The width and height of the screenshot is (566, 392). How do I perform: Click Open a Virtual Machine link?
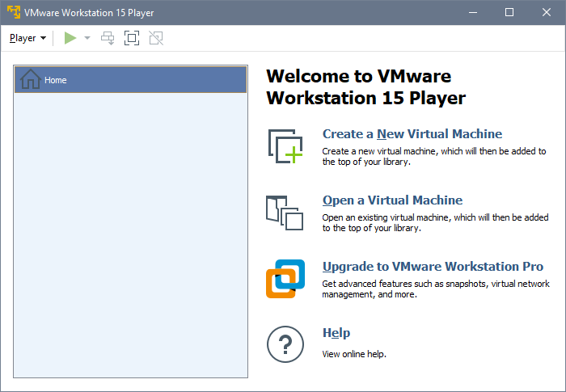click(392, 200)
